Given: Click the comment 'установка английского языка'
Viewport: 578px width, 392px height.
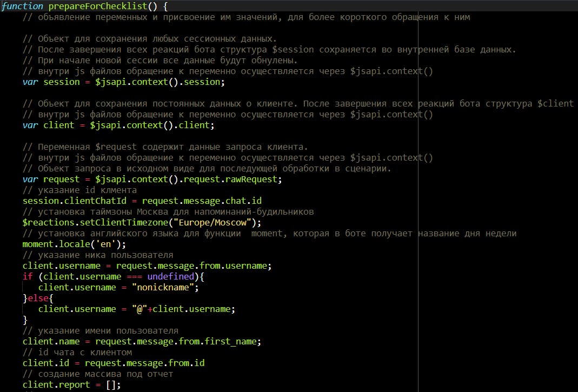Looking at the screenshot, I should (269, 234).
